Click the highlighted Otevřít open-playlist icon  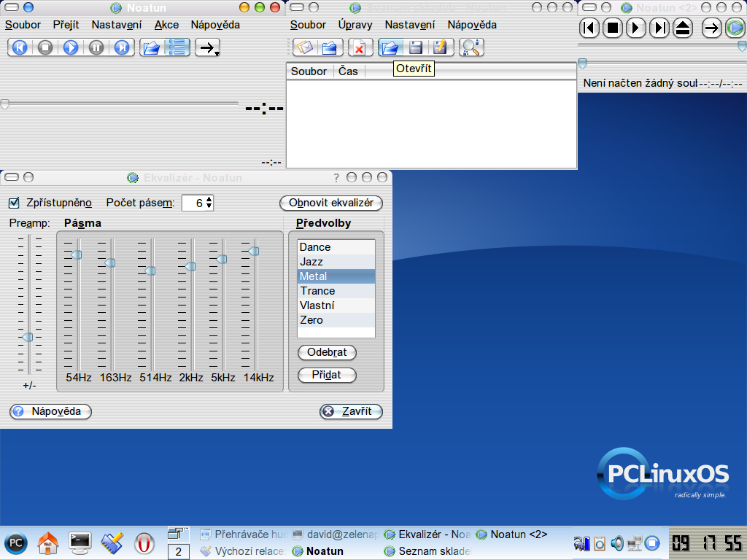point(390,47)
